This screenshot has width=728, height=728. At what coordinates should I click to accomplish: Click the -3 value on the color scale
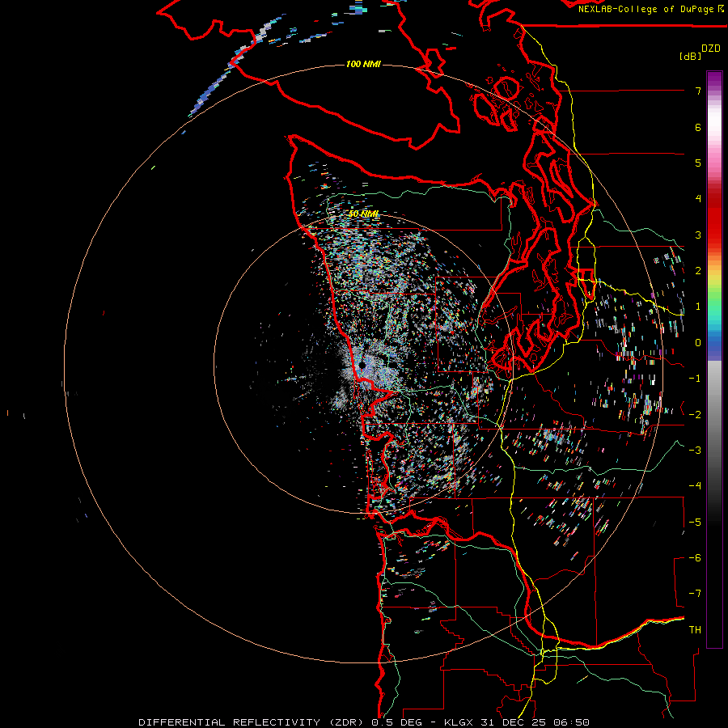click(695, 451)
